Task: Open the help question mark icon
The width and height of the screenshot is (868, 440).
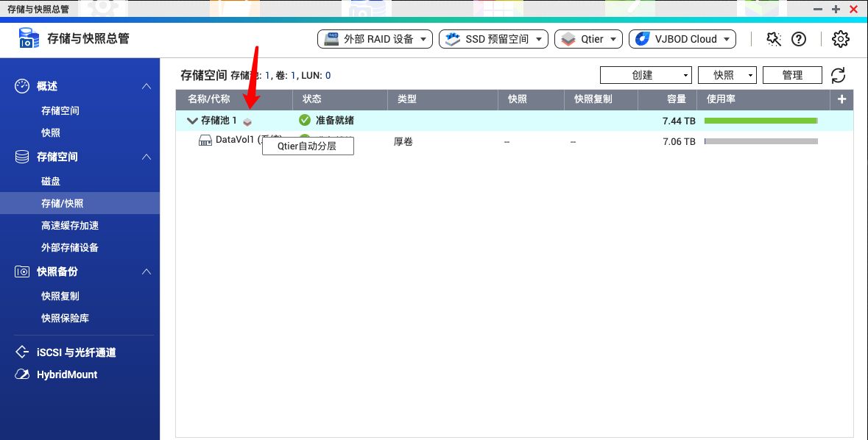Action: (799, 39)
